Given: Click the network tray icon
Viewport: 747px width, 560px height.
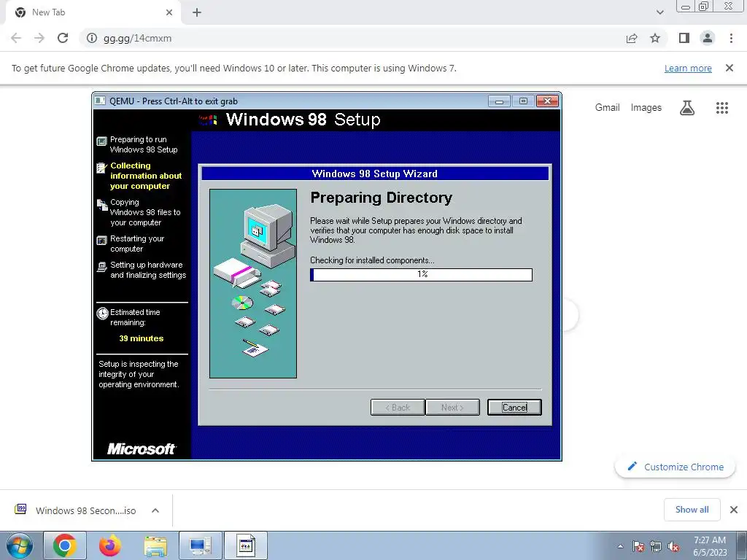Looking at the screenshot, I should [x=656, y=546].
